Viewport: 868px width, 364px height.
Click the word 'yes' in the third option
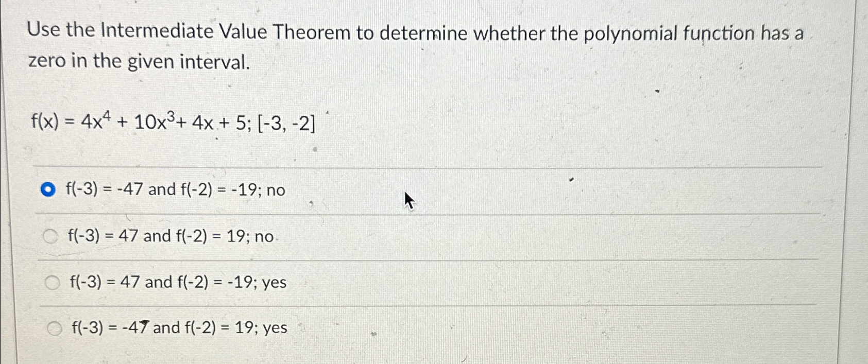275,282
